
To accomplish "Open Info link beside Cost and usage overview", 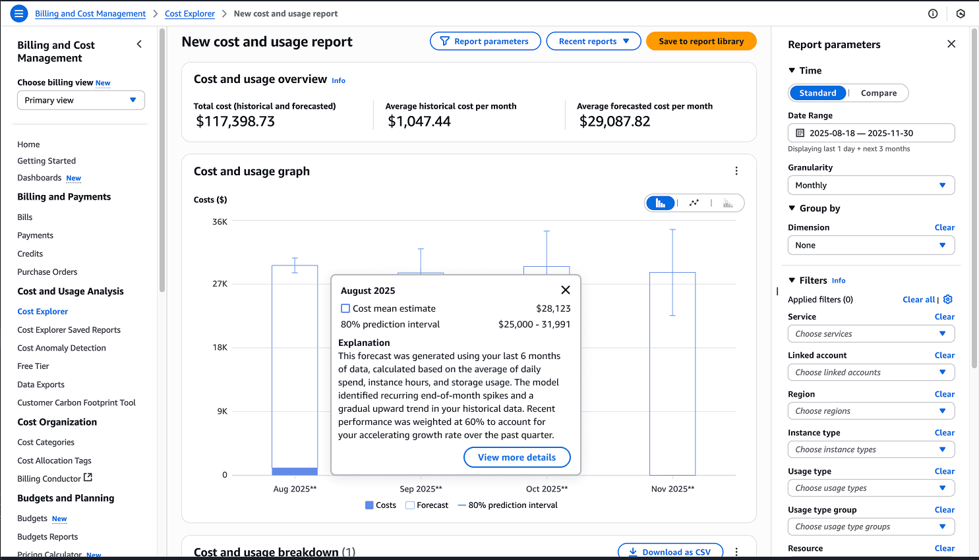I will pos(338,80).
